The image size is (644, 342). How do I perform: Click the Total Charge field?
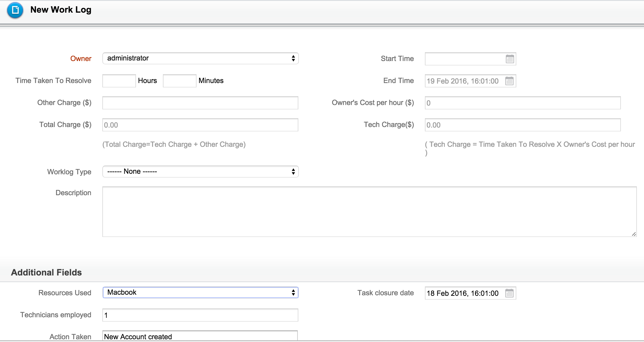click(x=200, y=125)
